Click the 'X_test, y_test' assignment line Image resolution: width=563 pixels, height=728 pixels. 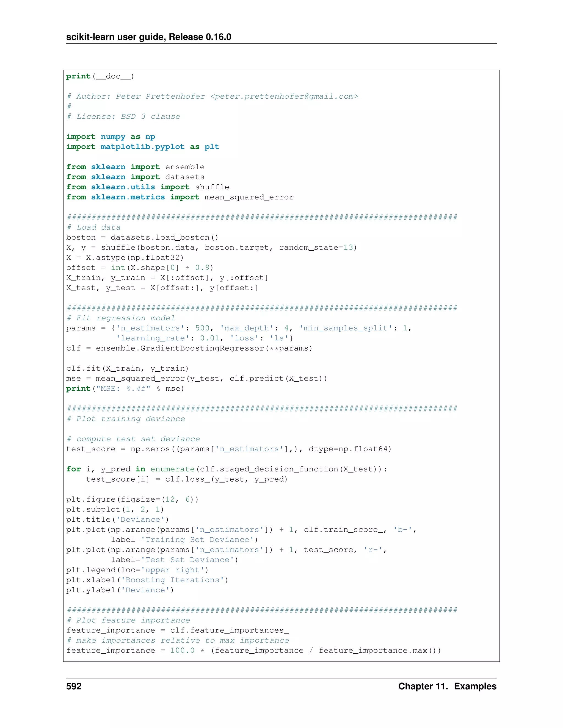pos(162,288)
